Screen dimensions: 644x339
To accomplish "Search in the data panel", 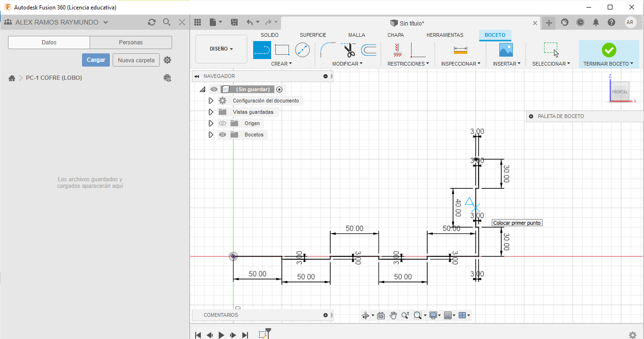I will click(166, 22).
